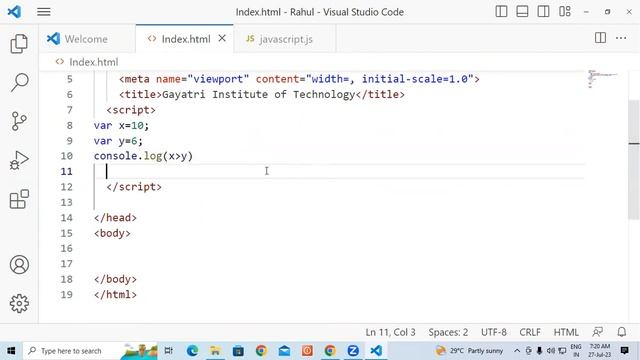Open Zoom app from taskbar
The width and height of the screenshot is (640, 360).
pyautogui.click(x=353, y=351)
